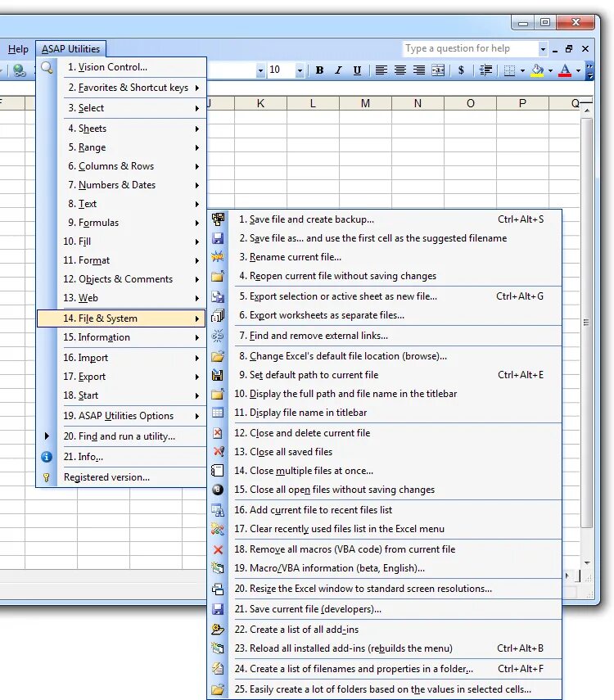Click icon for Close and delete current file

[218, 433]
